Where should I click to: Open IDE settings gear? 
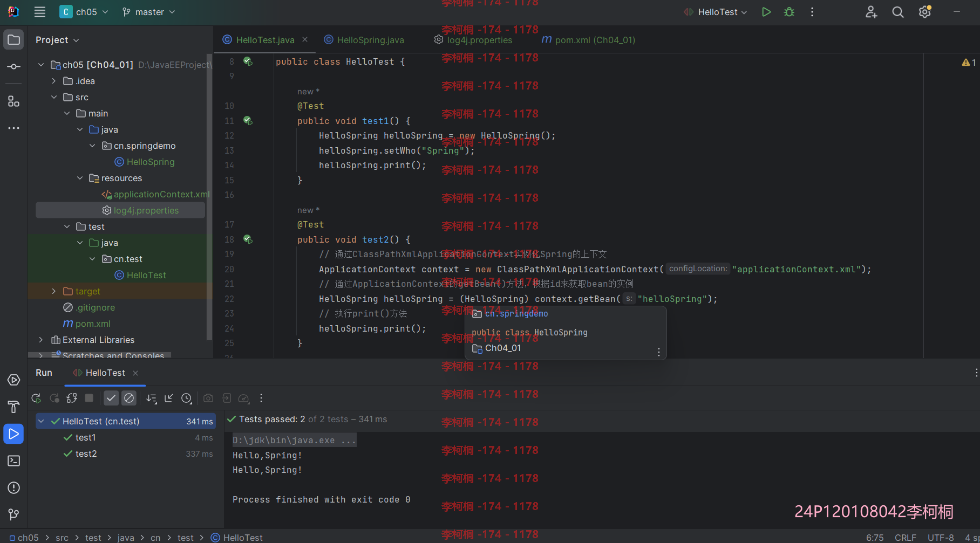tap(925, 12)
